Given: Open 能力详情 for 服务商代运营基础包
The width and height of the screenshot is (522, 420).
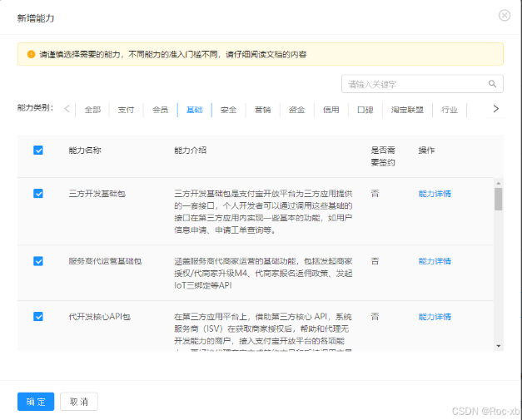Looking at the screenshot, I should [435, 261].
